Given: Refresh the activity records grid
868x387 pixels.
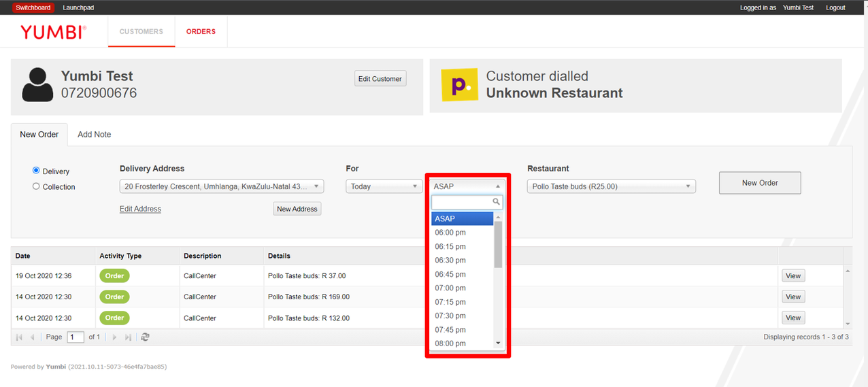Looking at the screenshot, I should [145, 337].
